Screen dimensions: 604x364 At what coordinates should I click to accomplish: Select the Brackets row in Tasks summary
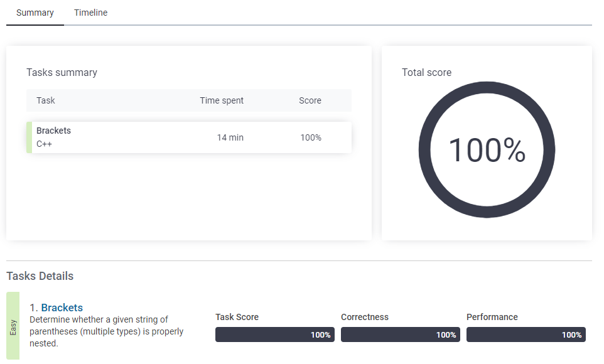point(189,137)
